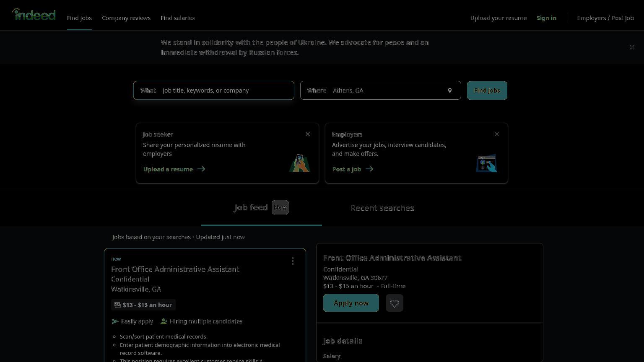
Task: Click the Upload a resume link
Action: pyautogui.click(x=168, y=169)
